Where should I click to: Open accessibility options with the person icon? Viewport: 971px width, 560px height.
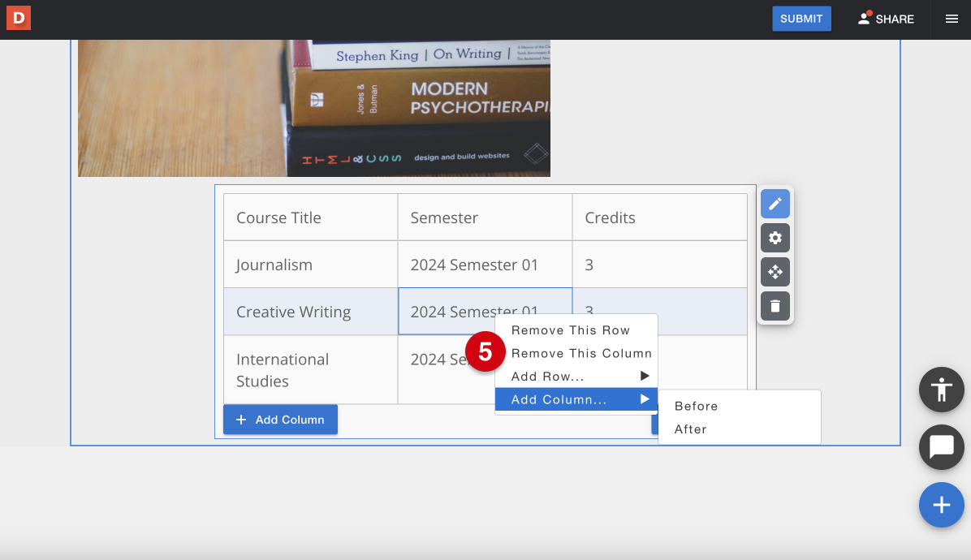click(x=941, y=390)
